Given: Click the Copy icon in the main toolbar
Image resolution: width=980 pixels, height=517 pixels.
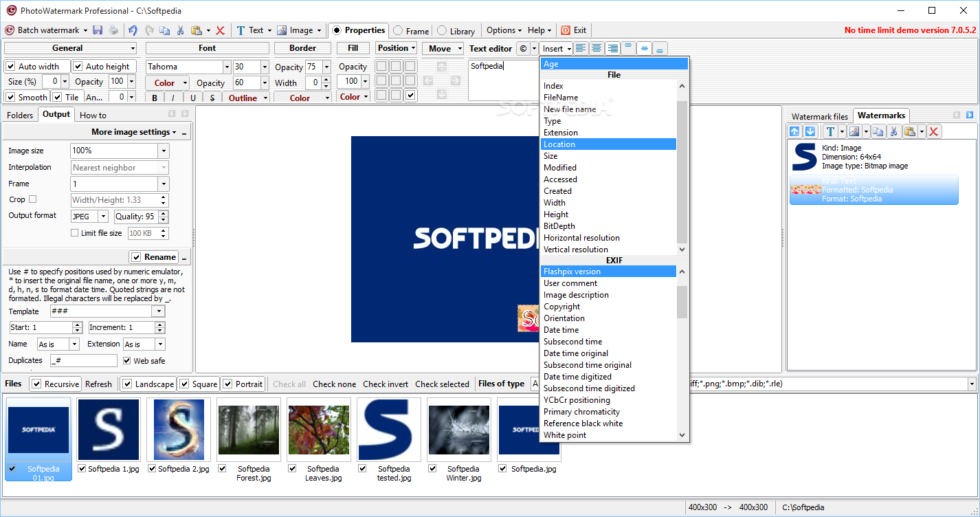Looking at the screenshot, I should pos(165,30).
